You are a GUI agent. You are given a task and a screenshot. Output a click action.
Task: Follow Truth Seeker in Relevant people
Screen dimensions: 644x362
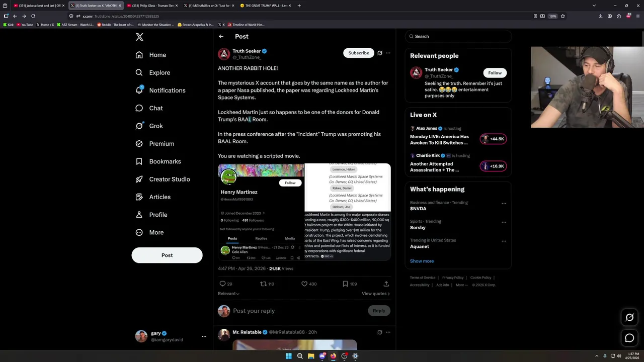tap(495, 73)
